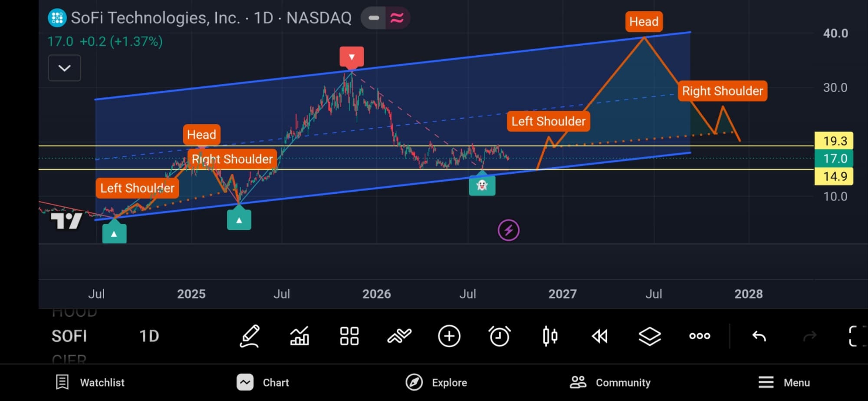This screenshot has width=868, height=401.
Task: Open the Menu tab
Action: [784, 382]
